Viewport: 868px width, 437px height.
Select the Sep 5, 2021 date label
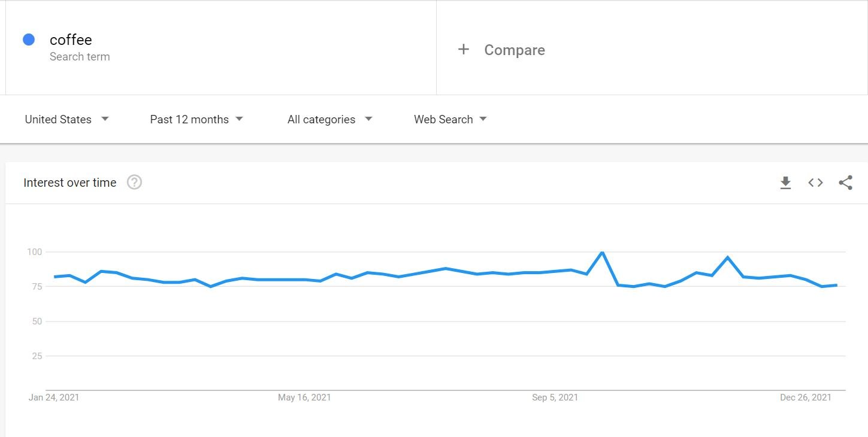tap(555, 397)
